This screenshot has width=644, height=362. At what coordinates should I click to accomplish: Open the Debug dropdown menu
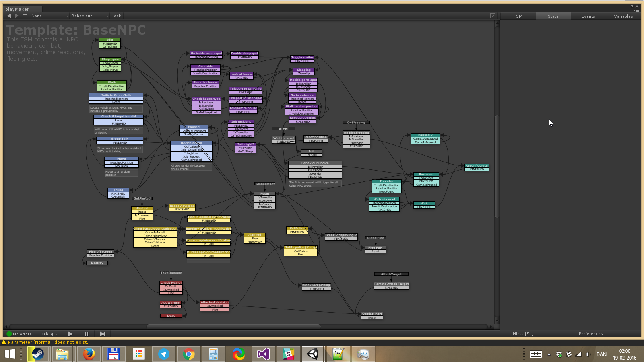point(48,334)
